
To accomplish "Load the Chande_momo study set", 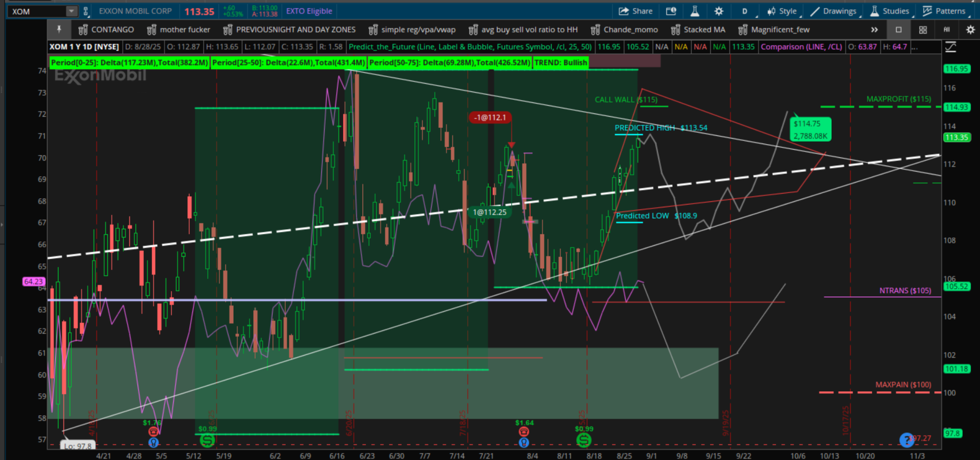I will pyautogui.click(x=631, y=30).
